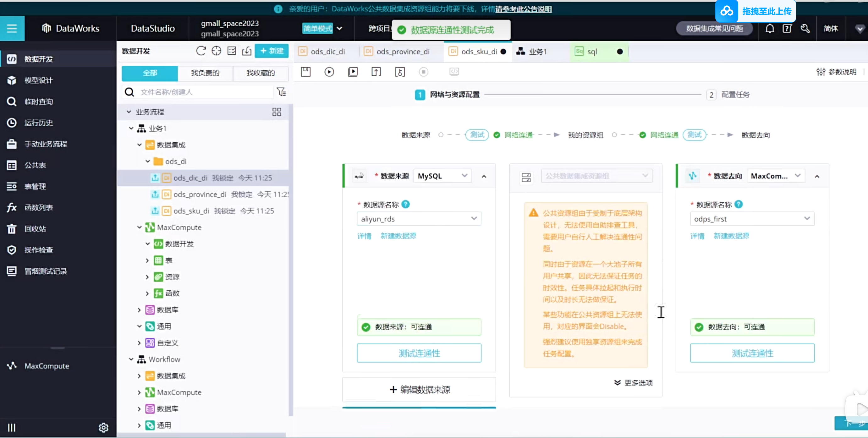
Task: Collapse the MaxCompute tree node
Action: (x=139, y=227)
